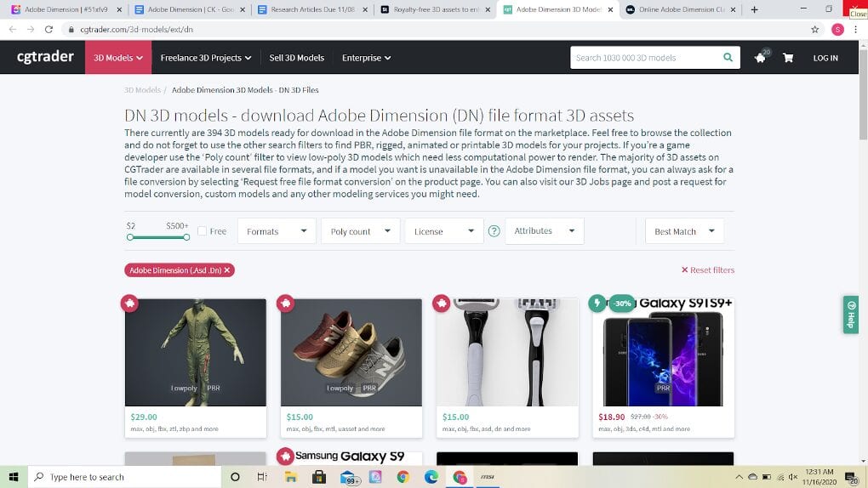Viewport: 868px width, 488px height.
Task: Click the $29.00 price text
Action: pos(144,417)
